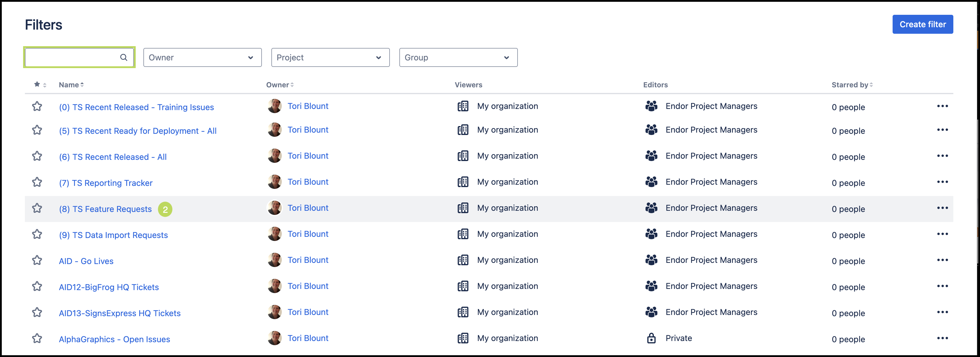980x357 pixels.
Task: Expand the Owner dropdown
Action: tap(202, 57)
